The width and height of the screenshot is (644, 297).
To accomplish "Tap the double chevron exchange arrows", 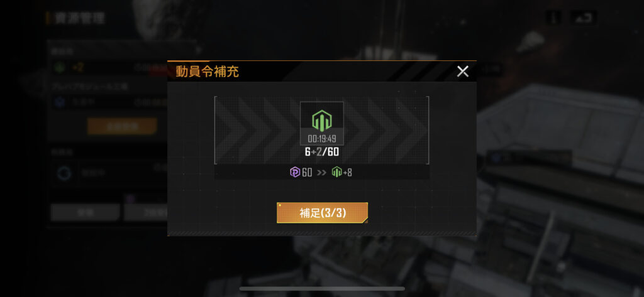I will coord(322,173).
